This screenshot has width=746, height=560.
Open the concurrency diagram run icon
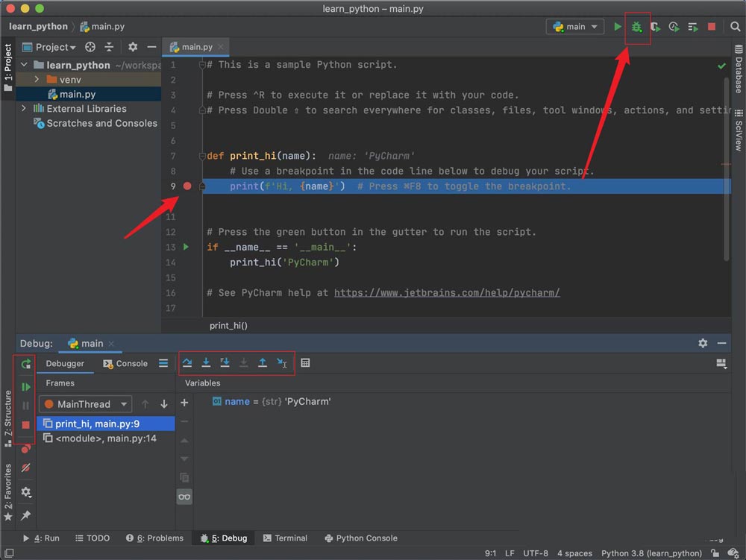click(x=693, y=27)
